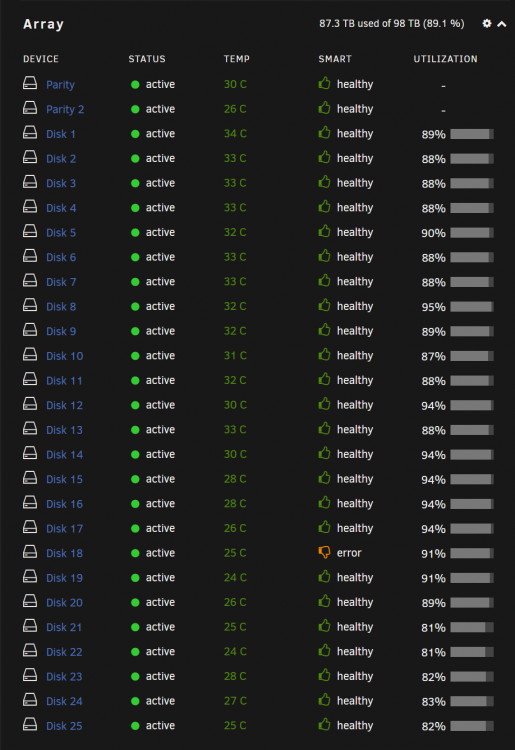The image size is (515, 750).
Task: Click the orange thumbs-down SMART icon for Disk 18
Action: tap(324, 552)
